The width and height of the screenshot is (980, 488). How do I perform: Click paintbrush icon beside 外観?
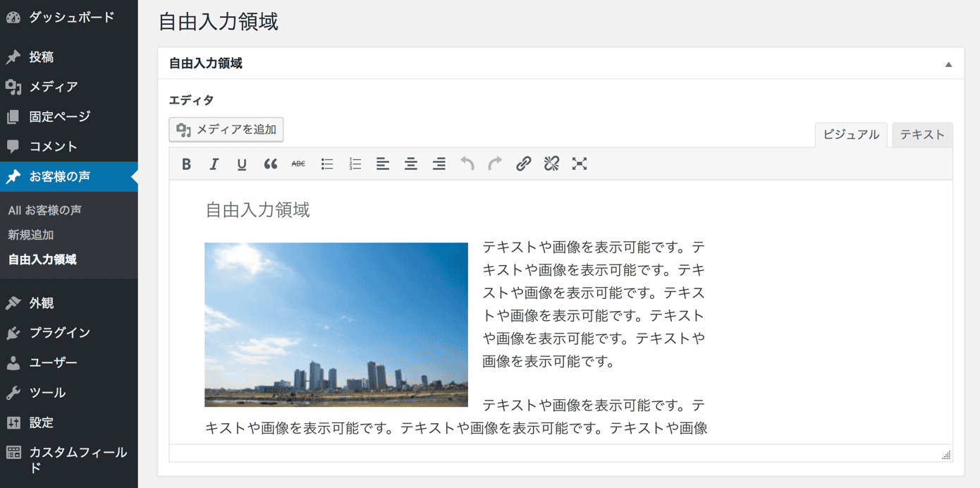[x=13, y=303]
